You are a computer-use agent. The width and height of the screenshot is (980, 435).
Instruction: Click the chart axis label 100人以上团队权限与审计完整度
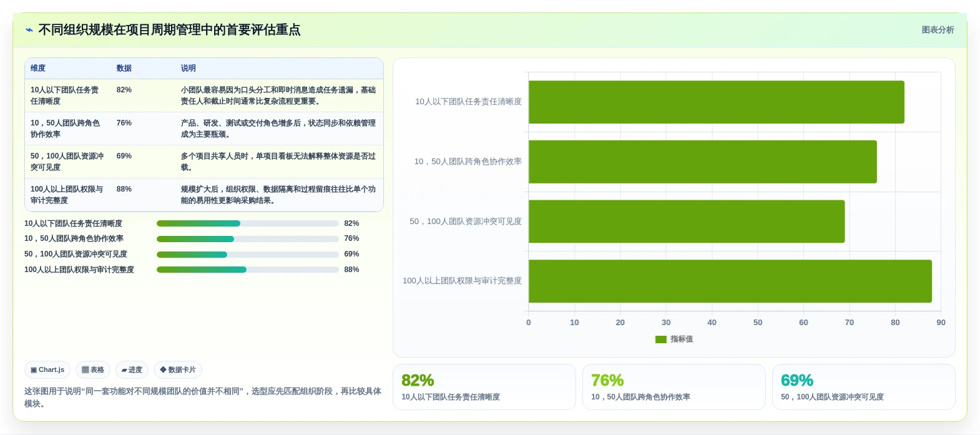pos(462,281)
